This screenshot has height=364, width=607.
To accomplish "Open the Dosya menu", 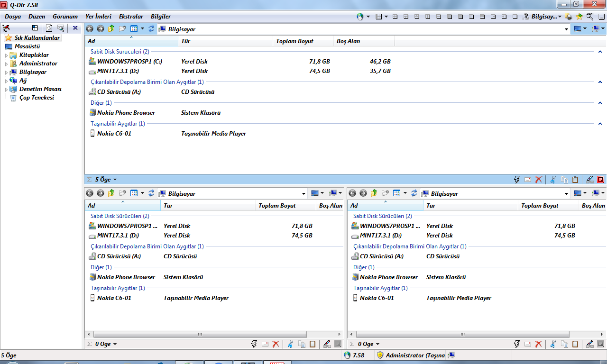I will click(13, 17).
